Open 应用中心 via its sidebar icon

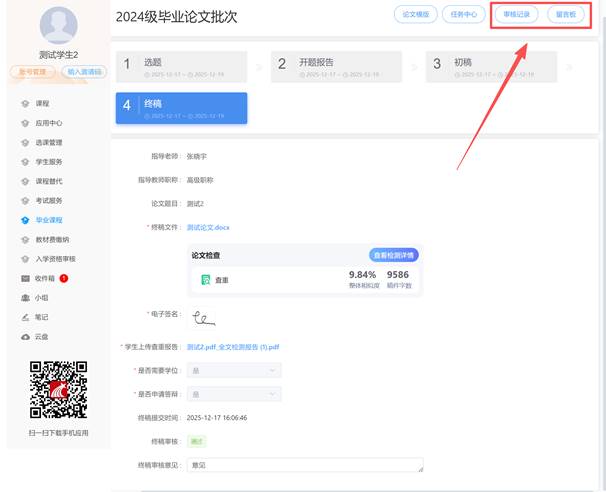(25, 123)
